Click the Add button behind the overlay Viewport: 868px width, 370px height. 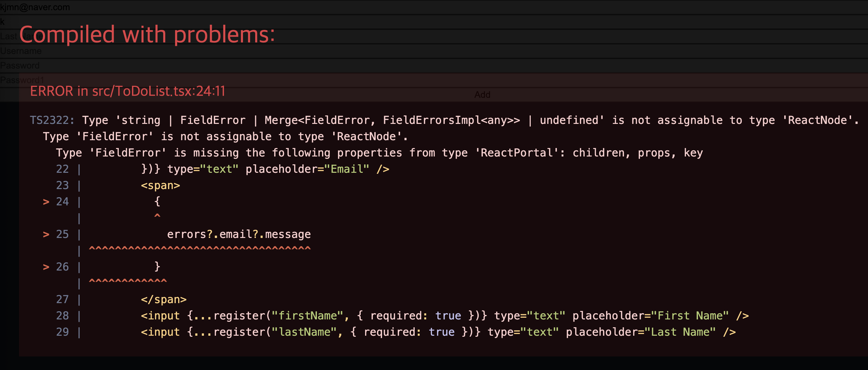pyautogui.click(x=482, y=95)
